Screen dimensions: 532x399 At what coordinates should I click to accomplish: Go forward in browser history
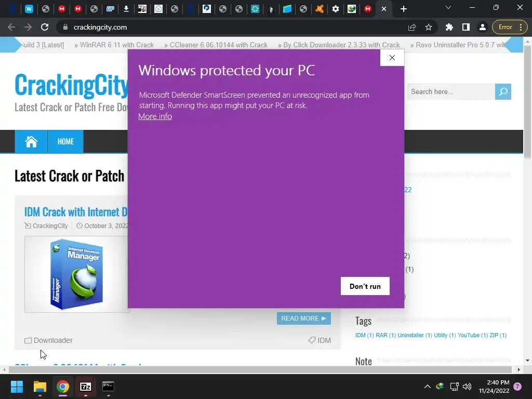click(x=28, y=27)
